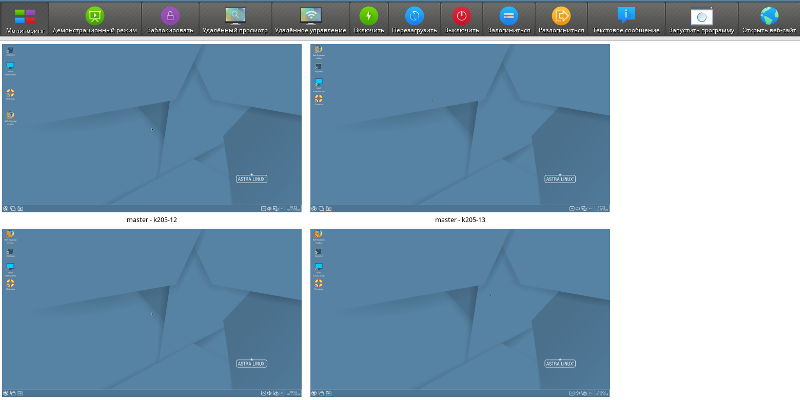This screenshot has height=400, width=800.
Task: Click the blue Перезагрузить reboot icon
Action: [x=414, y=16]
